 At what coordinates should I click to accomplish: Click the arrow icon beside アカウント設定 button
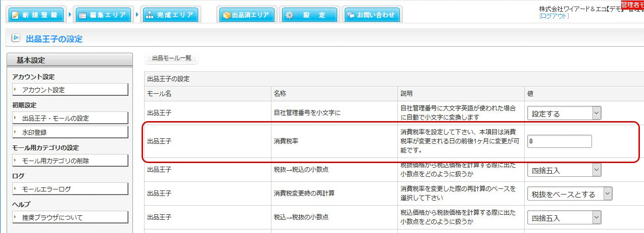tap(16, 90)
